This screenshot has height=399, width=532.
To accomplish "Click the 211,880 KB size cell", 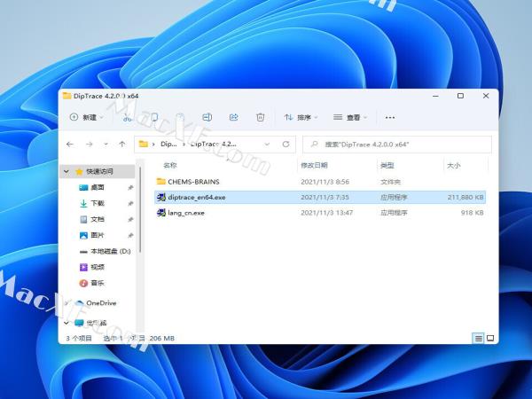I will pos(465,197).
